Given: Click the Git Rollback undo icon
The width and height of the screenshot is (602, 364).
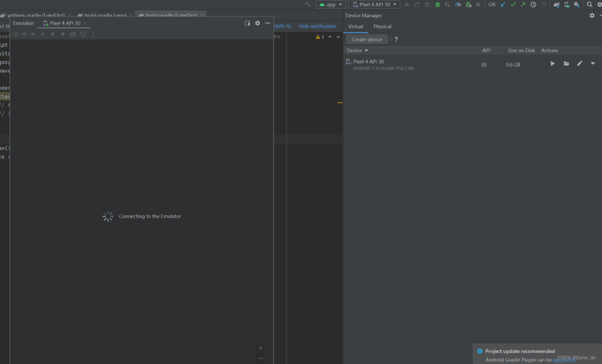Looking at the screenshot, I should click(544, 5).
